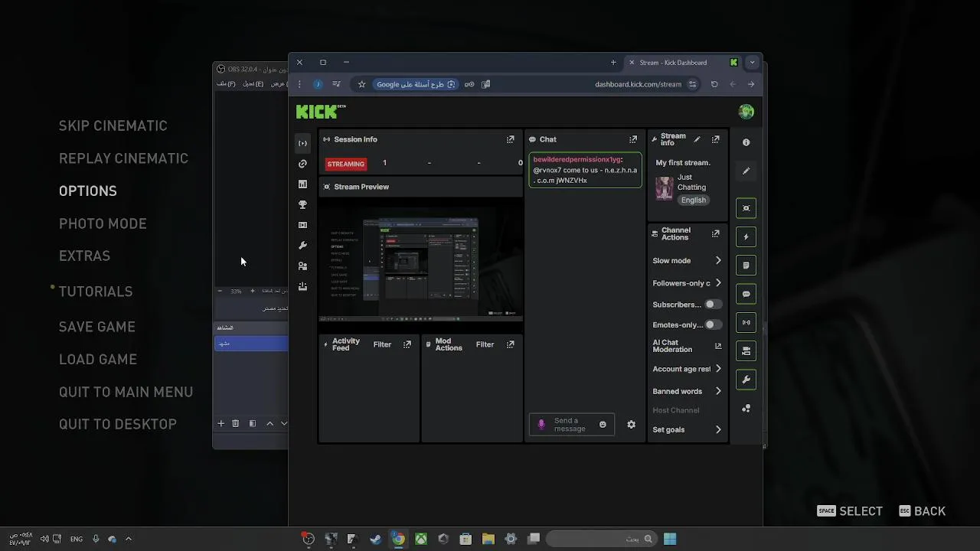Pop out the Activity Feed panel
Image resolution: width=980 pixels, height=551 pixels.
(x=407, y=344)
